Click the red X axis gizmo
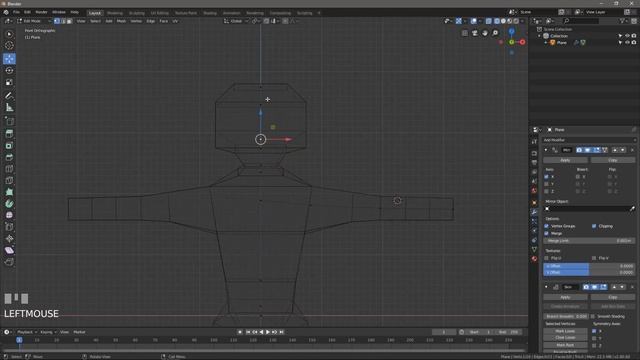This screenshot has width=640, height=360. 522,42
